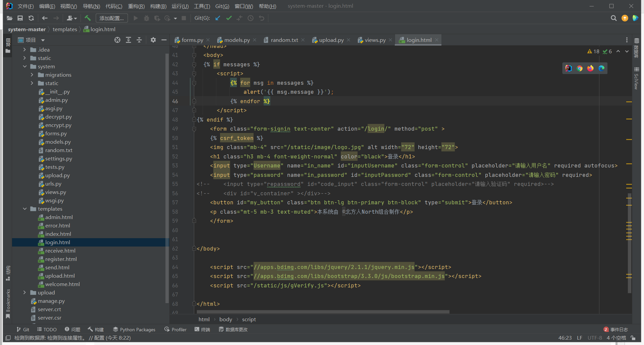
Task: Toggle the Git tool window
Action: (23, 329)
